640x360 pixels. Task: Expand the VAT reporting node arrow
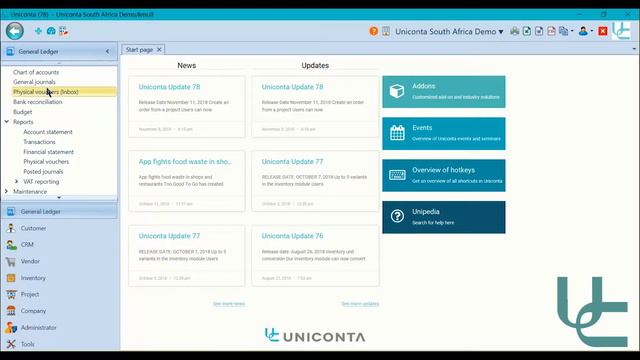pyautogui.click(x=16, y=181)
